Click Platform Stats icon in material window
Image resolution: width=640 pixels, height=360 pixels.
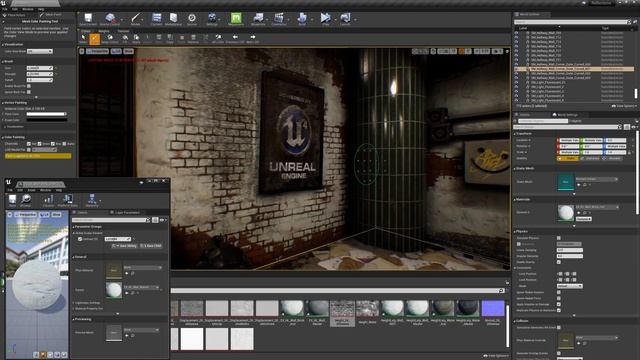point(67,200)
